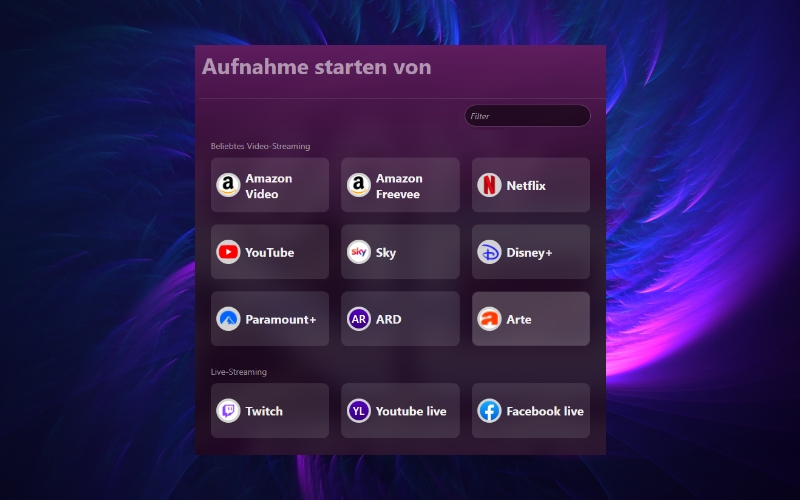This screenshot has height=500, width=800.
Task: Click the Amazon Video logo icon
Action: [228, 185]
